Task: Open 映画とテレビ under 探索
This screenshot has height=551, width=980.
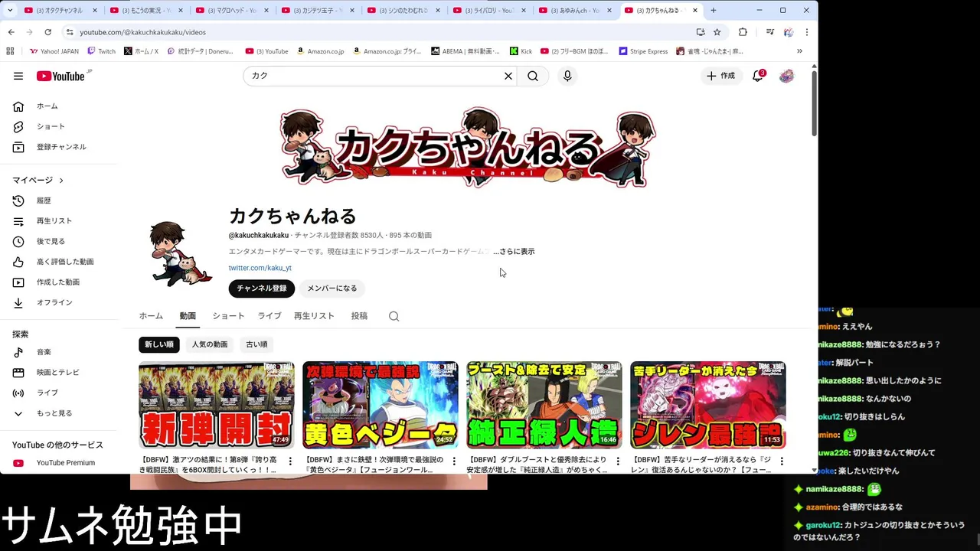Action: pos(58,373)
